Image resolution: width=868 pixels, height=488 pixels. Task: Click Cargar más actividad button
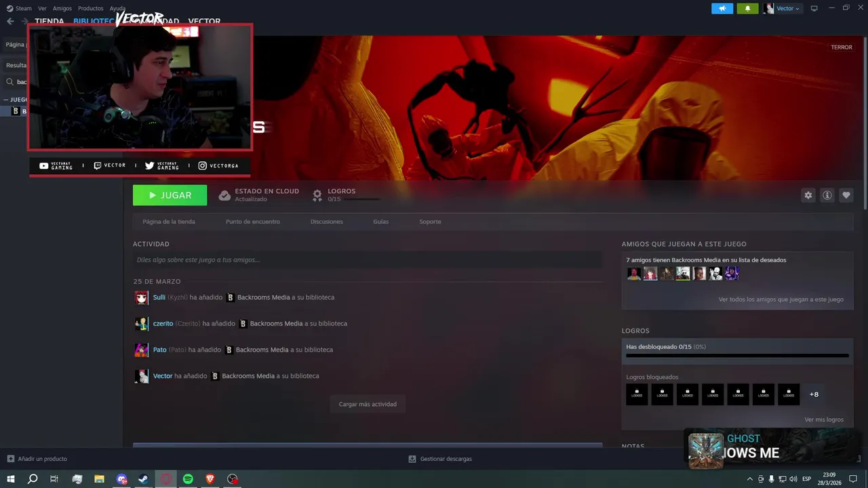point(368,404)
